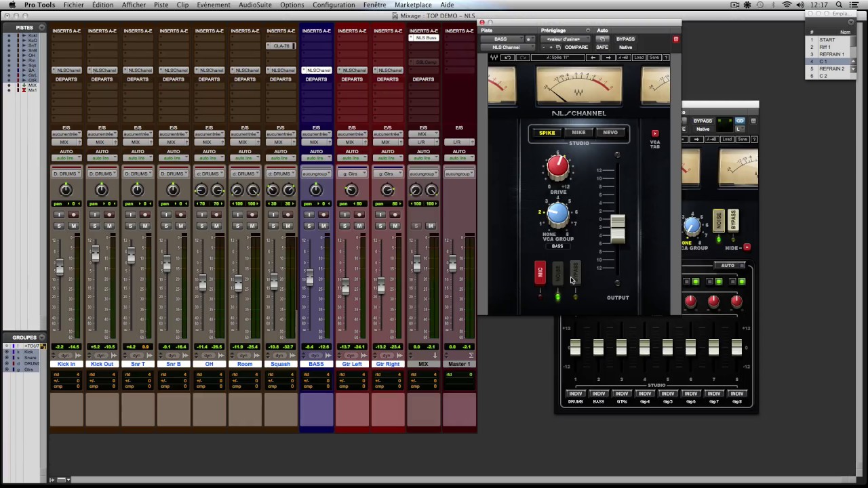
Task: Open the Gtr Left group g: Gtrs dropdown
Action: [x=352, y=174]
